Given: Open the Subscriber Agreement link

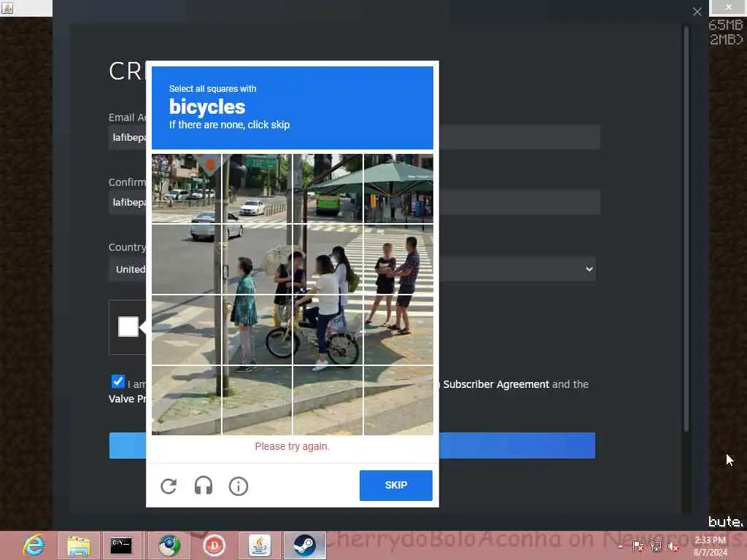Looking at the screenshot, I should [x=496, y=384].
